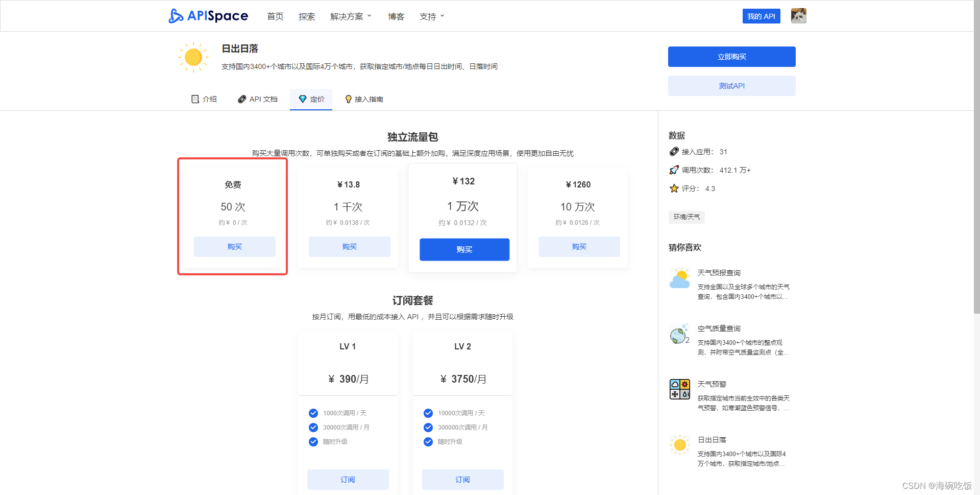Click the 空气质量查询 globe icon

pos(679,335)
